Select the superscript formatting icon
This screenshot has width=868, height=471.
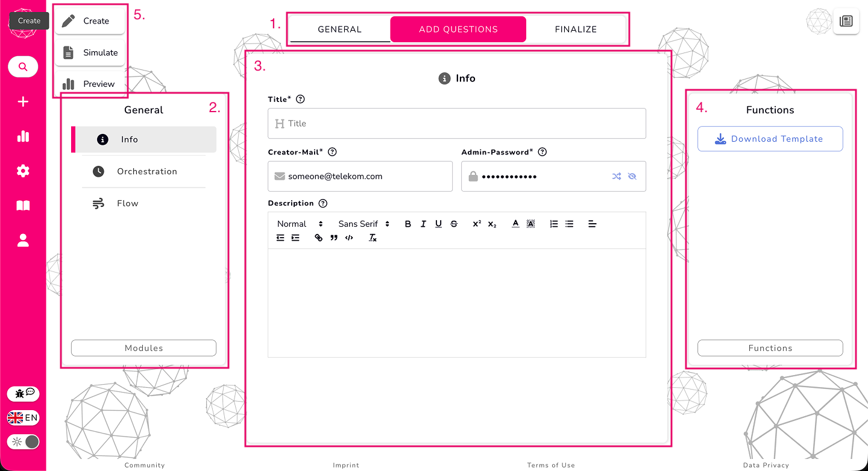coord(476,223)
